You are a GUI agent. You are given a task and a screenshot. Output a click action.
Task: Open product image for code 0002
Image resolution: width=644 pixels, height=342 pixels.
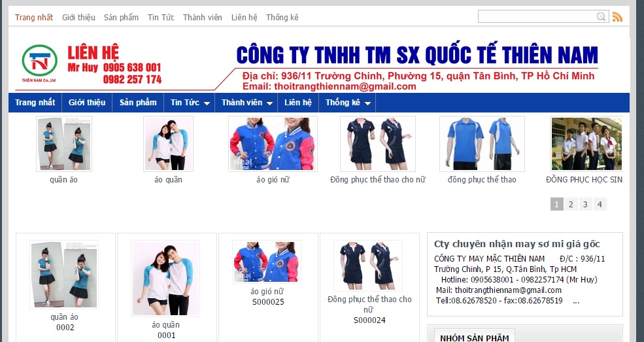tap(64, 274)
